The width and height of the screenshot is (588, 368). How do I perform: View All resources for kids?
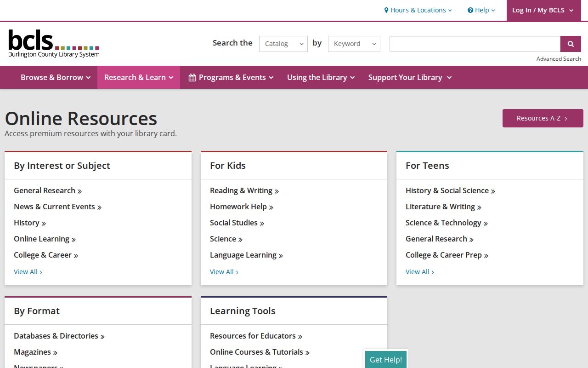224,272
